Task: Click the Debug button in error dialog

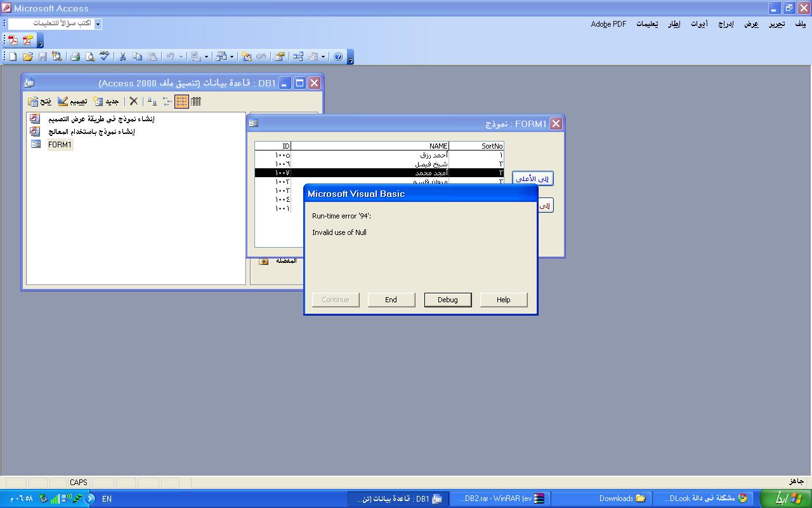Action: [447, 300]
